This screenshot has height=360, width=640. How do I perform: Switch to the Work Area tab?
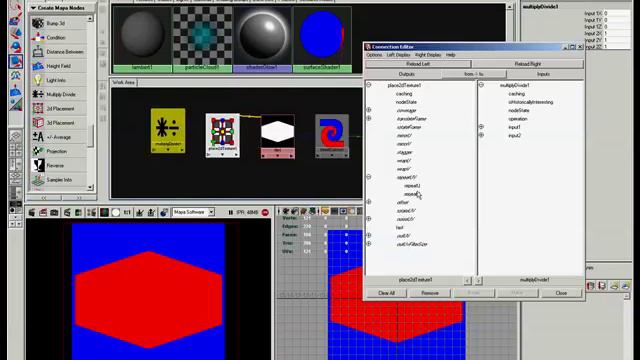(124, 82)
